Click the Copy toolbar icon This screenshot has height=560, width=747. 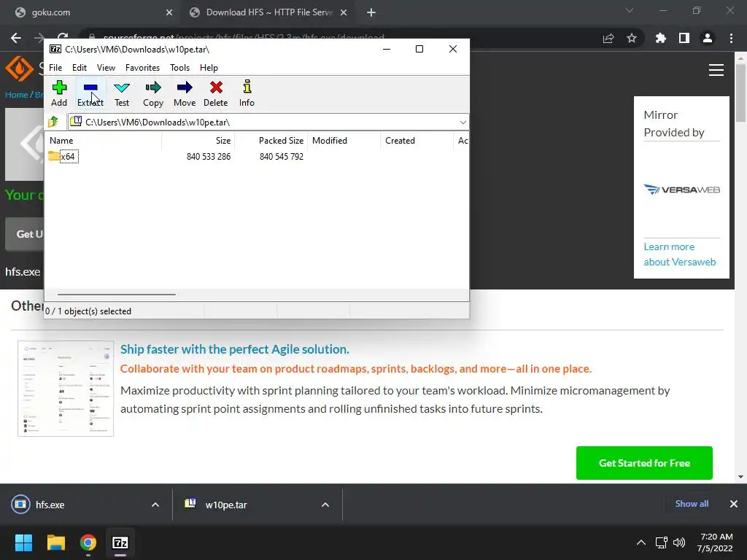[153, 93]
